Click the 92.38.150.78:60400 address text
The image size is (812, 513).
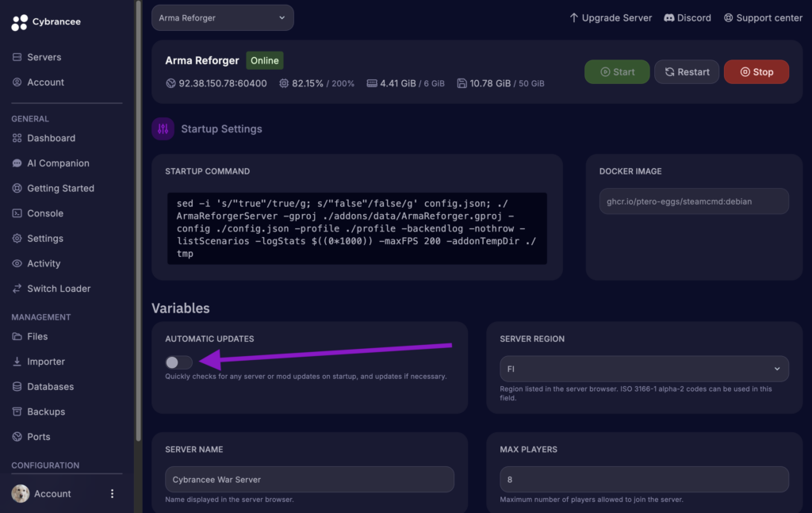[223, 83]
